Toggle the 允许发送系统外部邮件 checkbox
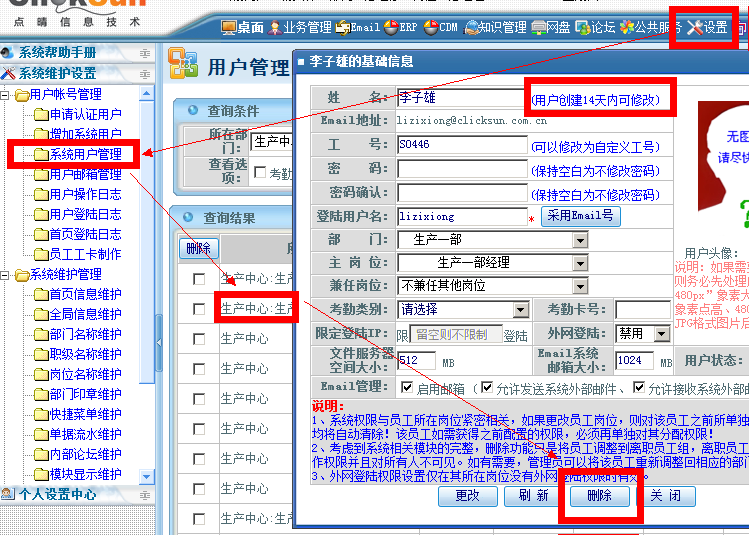Image resolution: width=749 pixels, height=535 pixels. (487, 387)
